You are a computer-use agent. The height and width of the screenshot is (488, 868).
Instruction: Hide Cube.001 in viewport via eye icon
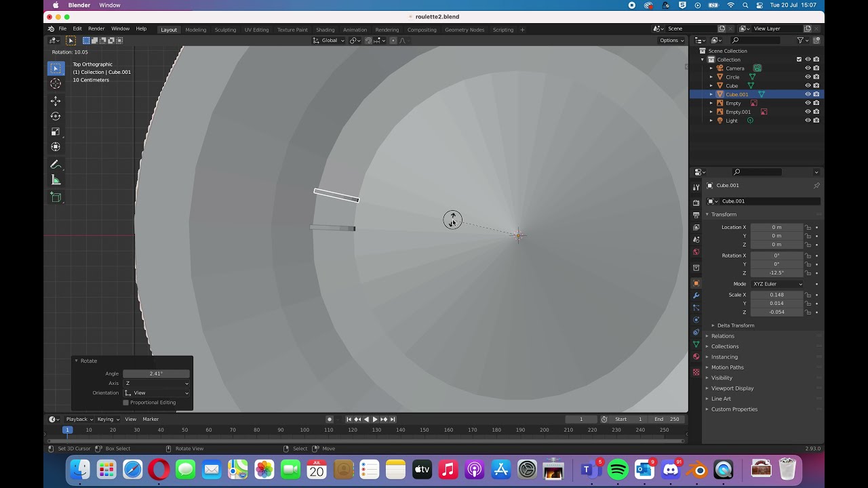808,94
